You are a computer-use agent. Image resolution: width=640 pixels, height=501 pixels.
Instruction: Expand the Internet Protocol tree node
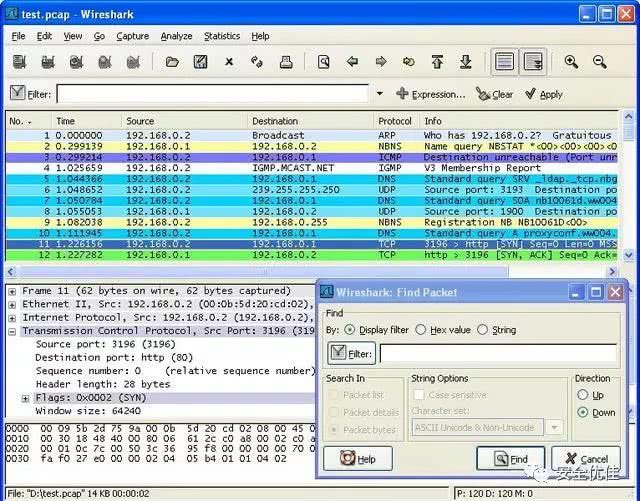click(12, 318)
